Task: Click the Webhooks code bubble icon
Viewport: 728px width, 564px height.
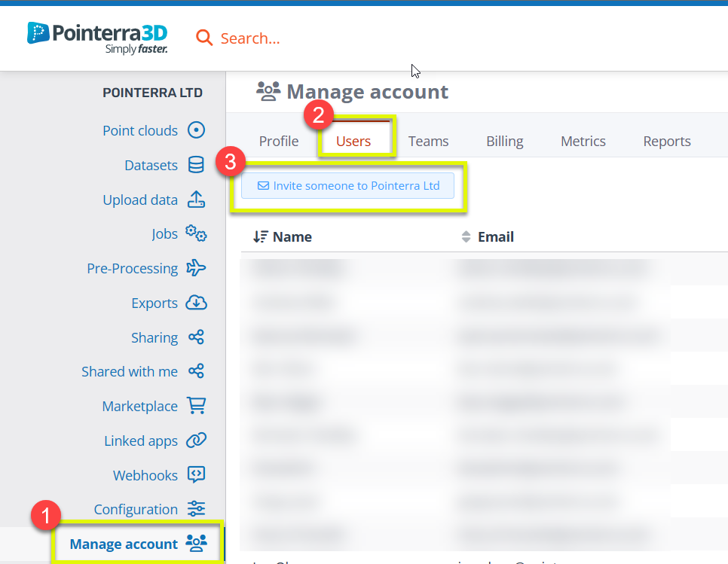Action: [x=196, y=474]
